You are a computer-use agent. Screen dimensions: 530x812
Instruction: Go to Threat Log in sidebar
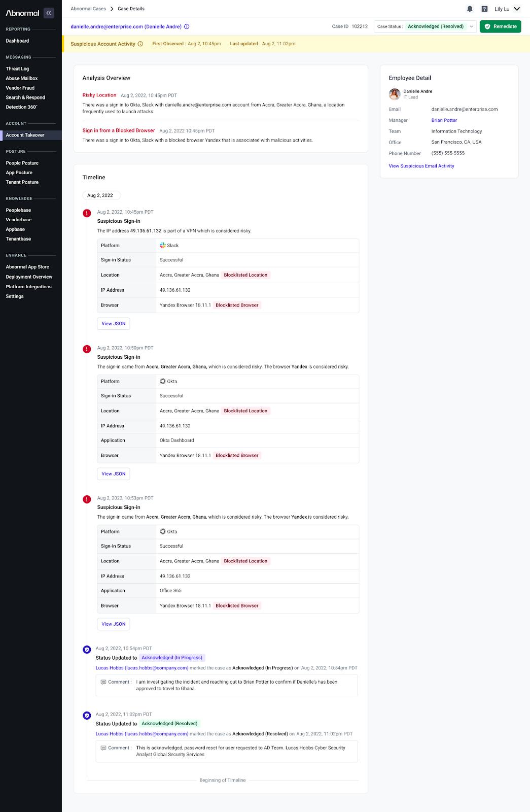(17, 69)
